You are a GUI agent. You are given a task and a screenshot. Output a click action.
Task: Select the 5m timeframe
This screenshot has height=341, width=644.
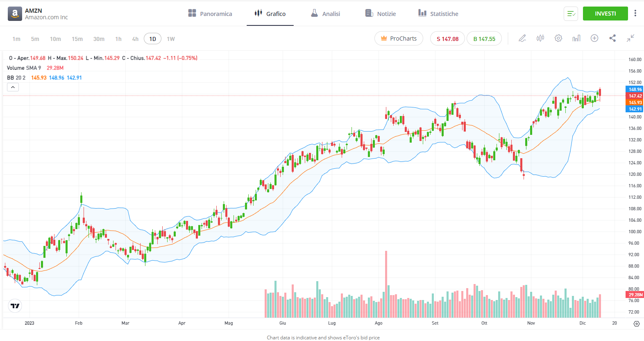pyautogui.click(x=35, y=39)
